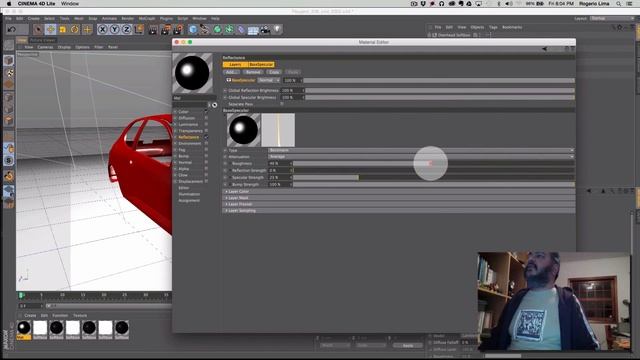
Task: Click the checkered Texture mode sidebar icon
Action: click(9, 73)
